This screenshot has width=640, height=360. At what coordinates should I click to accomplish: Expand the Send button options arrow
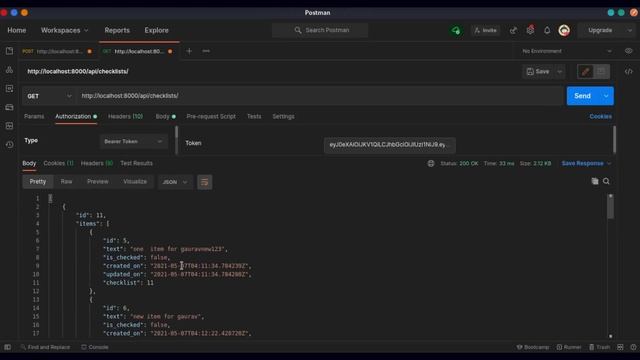point(606,96)
